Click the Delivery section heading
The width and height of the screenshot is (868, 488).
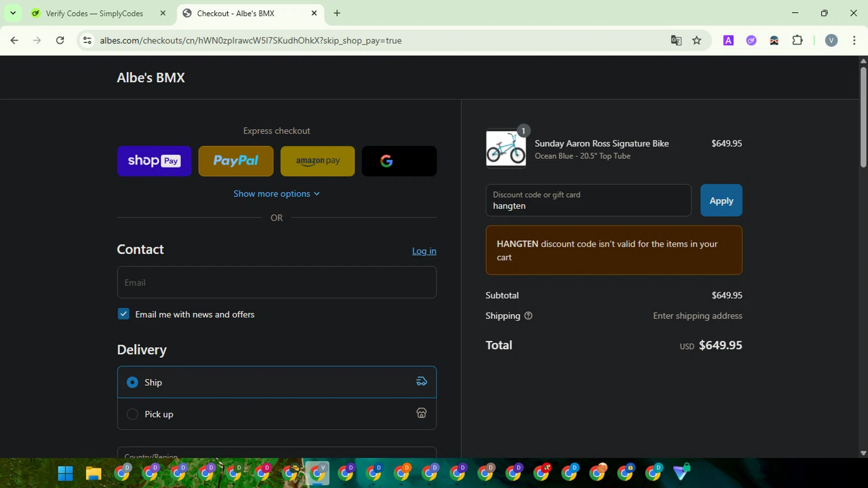(142, 350)
